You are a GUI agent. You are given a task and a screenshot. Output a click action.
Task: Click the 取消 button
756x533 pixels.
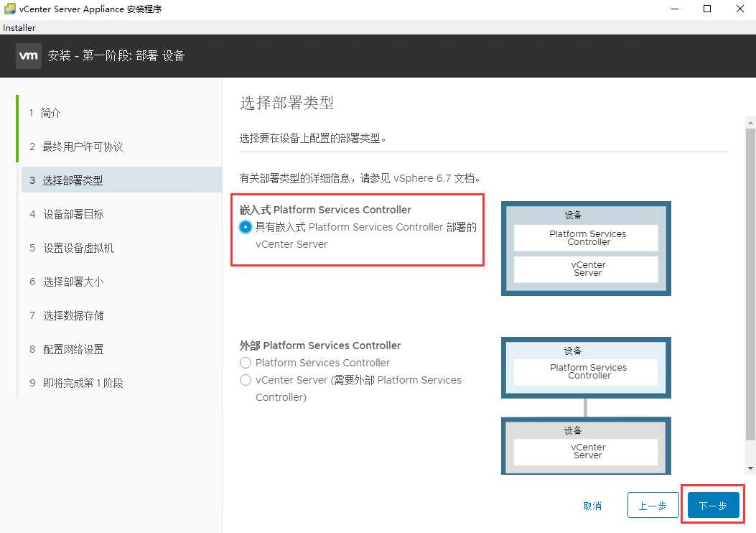click(593, 506)
